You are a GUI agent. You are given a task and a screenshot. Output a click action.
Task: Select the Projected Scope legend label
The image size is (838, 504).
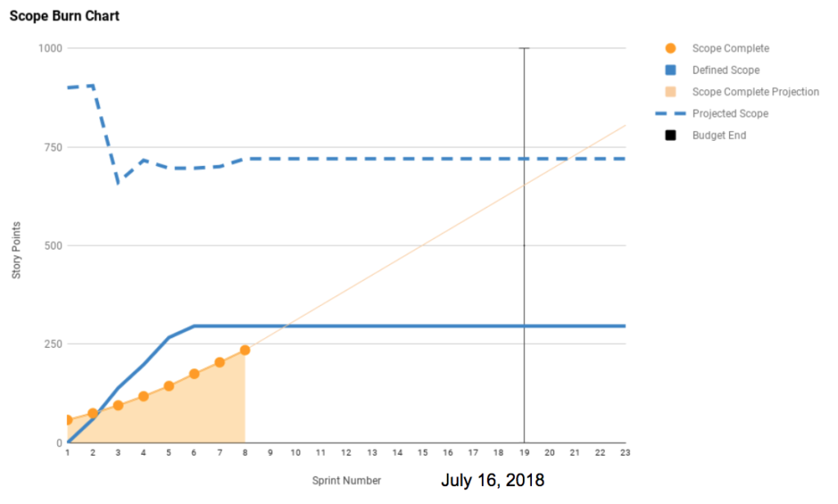(730, 114)
